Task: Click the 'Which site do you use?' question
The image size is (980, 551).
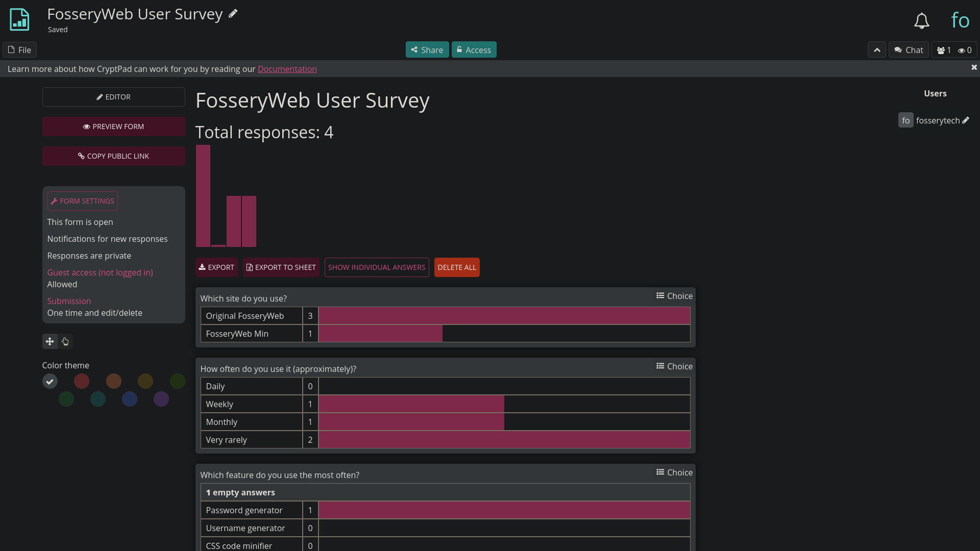Action: click(x=243, y=298)
